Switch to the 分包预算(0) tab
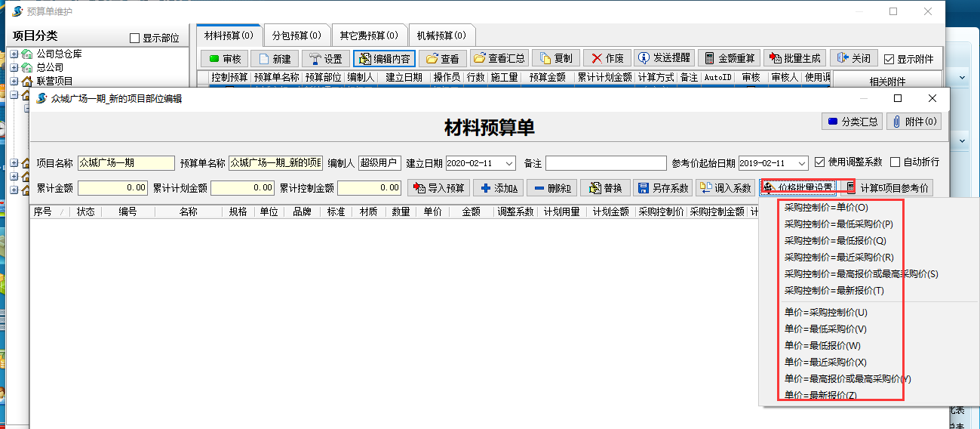Image resolution: width=980 pixels, height=429 pixels. click(x=296, y=35)
